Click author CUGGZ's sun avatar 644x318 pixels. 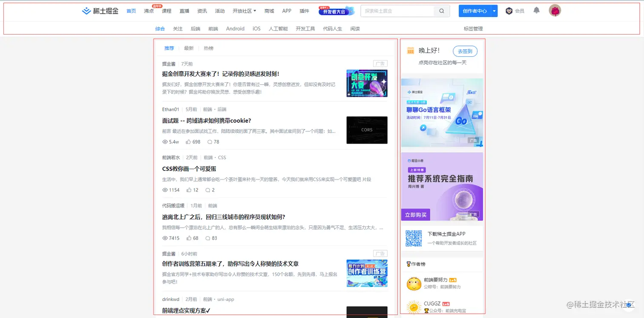(x=414, y=306)
